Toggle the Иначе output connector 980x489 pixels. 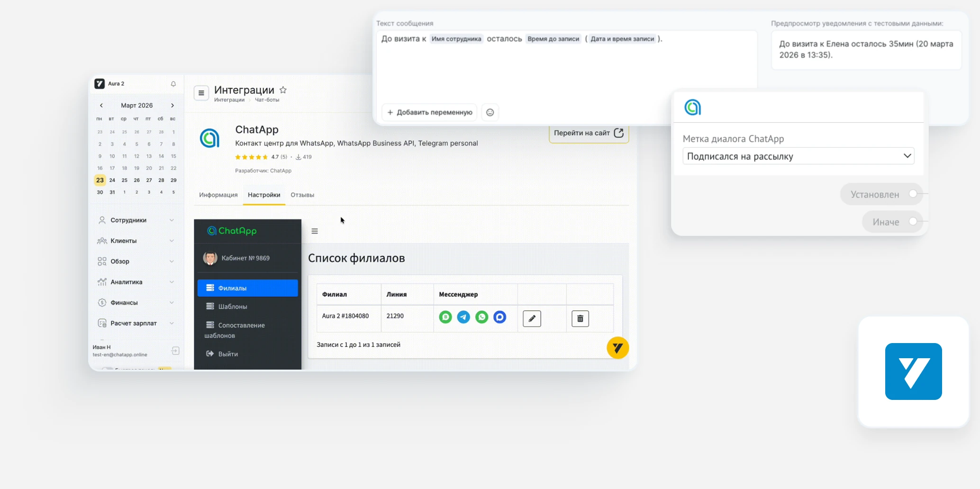click(x=913, y=221)
